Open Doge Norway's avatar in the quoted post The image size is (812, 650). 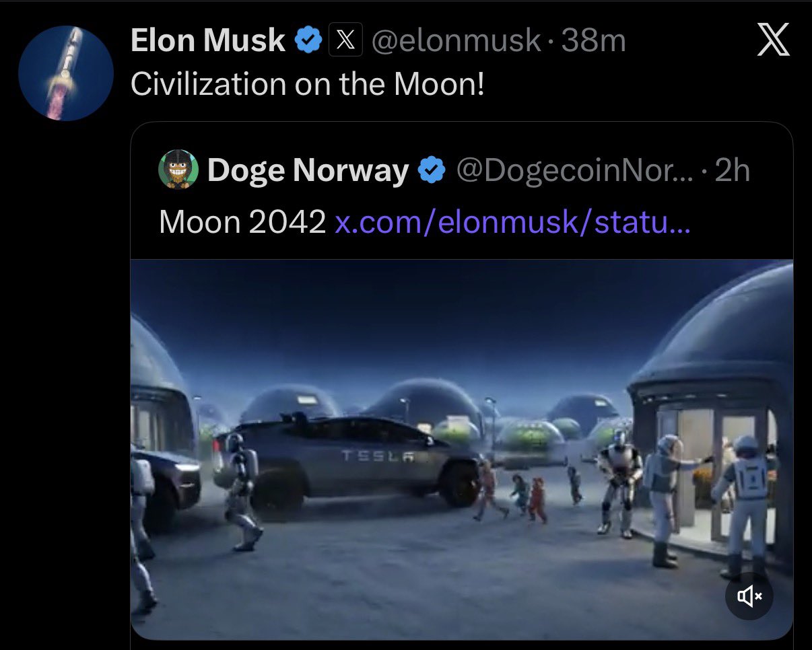click(x=178, y=170)
